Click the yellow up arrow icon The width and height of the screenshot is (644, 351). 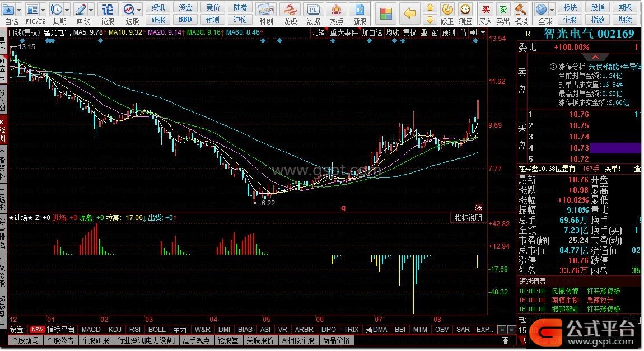pos(430,7)
